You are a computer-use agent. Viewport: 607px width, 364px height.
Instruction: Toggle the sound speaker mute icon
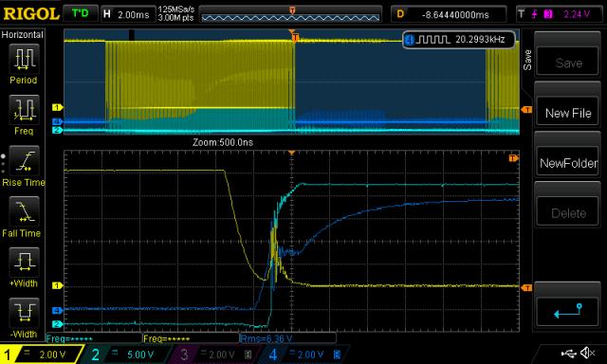588,353
